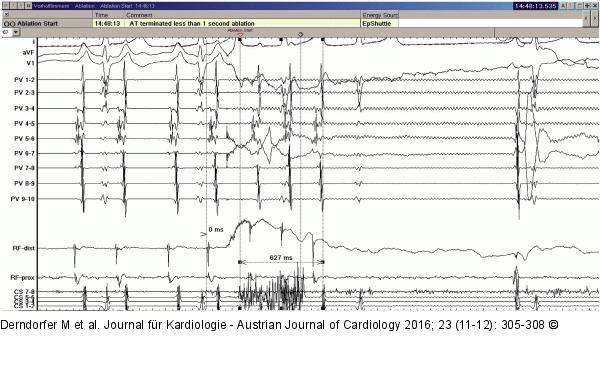
Task: Select the PV 1-2 channel label
Action: click(24, 80)
